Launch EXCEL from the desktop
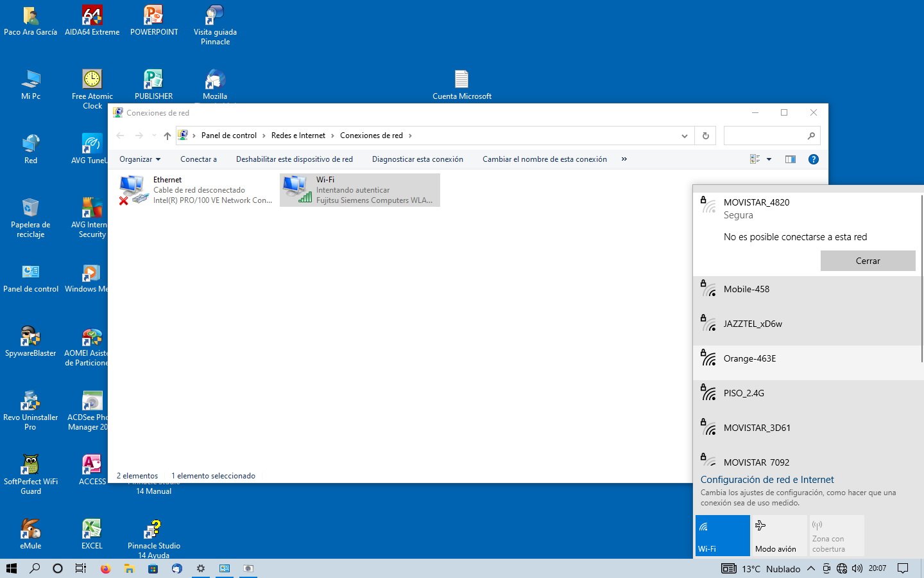The image size is (924, 578). click(92, 534)
